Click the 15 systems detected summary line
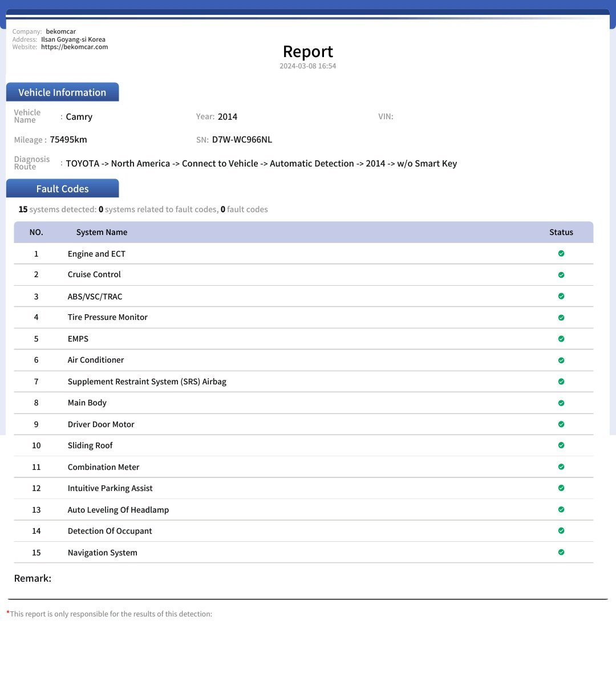The width and height of the screenshot is (616, 673). click(143, 209)
